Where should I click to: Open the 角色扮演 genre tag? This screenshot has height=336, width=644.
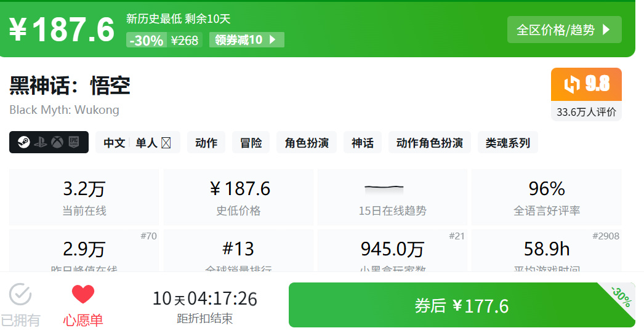[x=307, y=143]
